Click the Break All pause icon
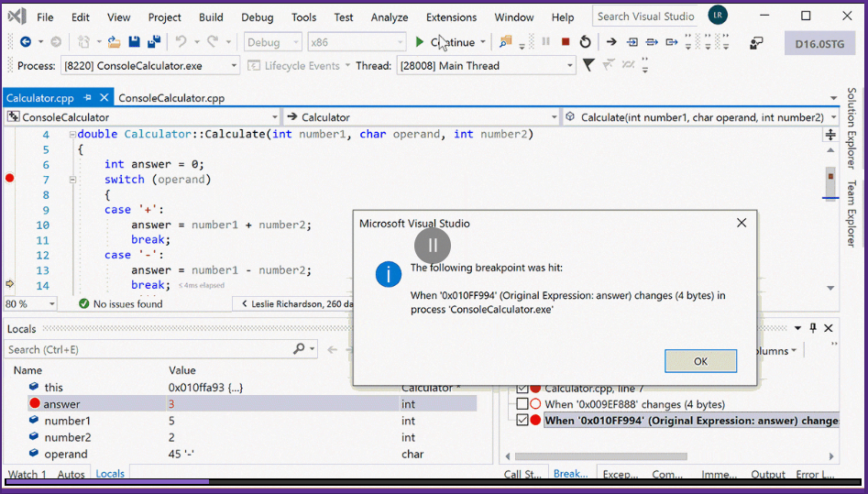 click(545, 42)
